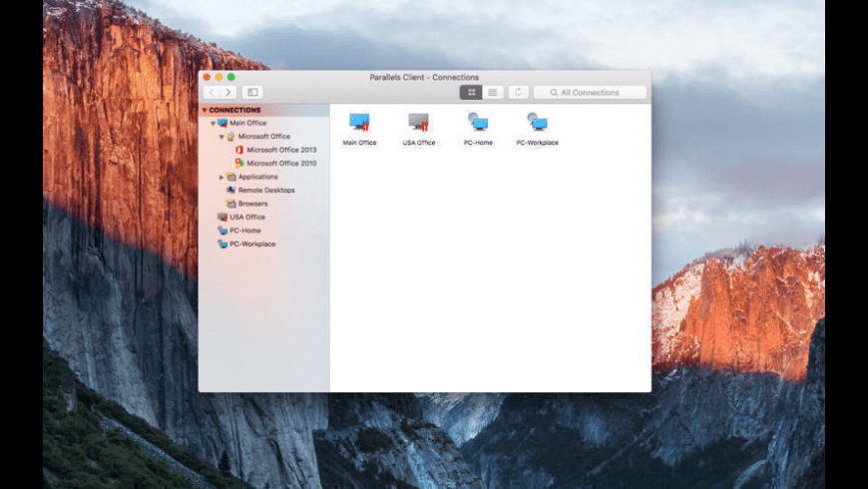Click the PC-Workplace connection icon in grid

pos(537,122)
